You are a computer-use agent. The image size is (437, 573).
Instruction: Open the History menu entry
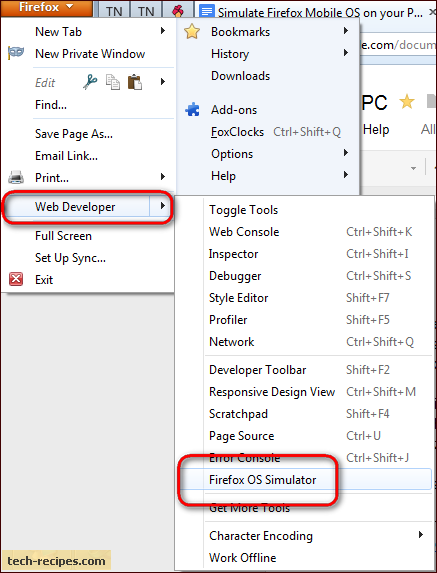coord(268,54)
